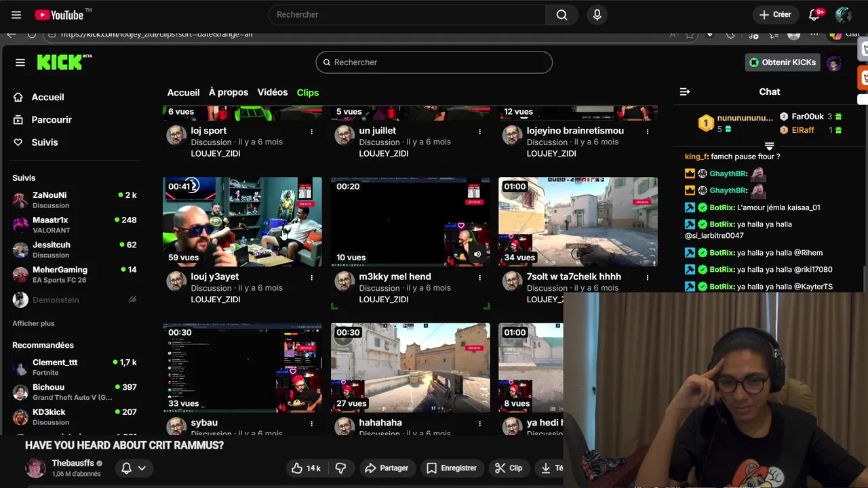This screenshot has height=488, width=868.
Task: Open Thebausffs channel avatar
Action: (35, 468)
